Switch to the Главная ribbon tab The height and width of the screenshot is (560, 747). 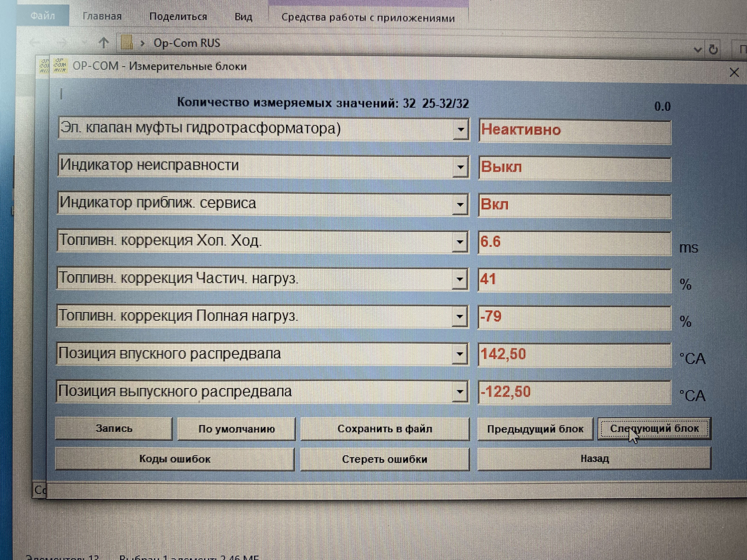click(102, 16)
